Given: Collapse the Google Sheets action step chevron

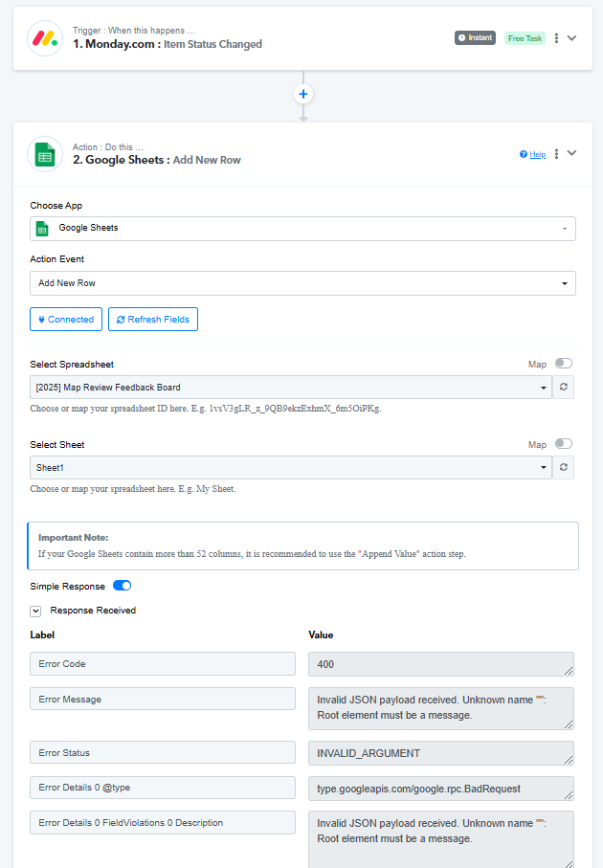Looking at the screenshot, I should tap(572, 153).
